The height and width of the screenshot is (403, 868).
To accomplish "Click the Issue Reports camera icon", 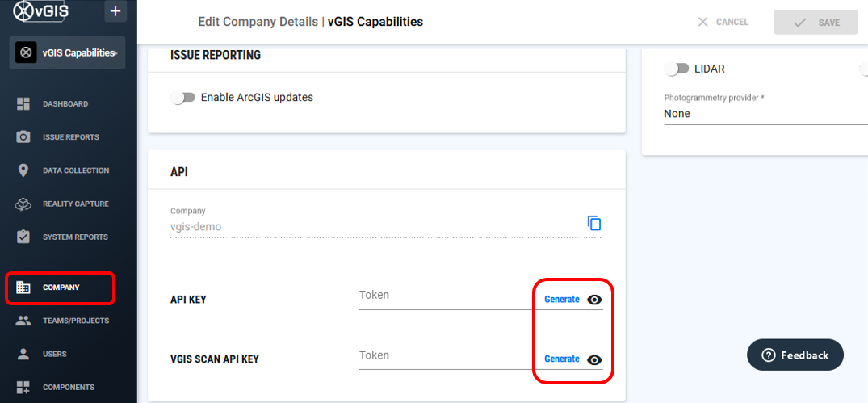I will pyautogui.click(x=23, y=137).
